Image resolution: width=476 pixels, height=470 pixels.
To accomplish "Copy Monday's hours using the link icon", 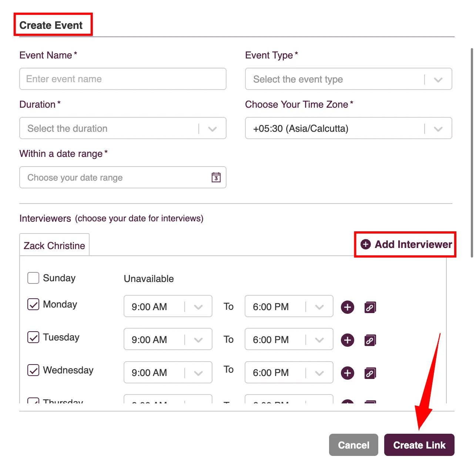I will click(x=370, y=307).
